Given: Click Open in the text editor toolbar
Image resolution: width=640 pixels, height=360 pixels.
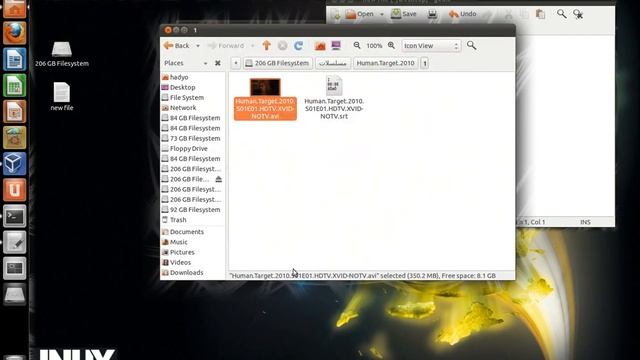Looking at the screenshot, I should click(x=359, y=14).
